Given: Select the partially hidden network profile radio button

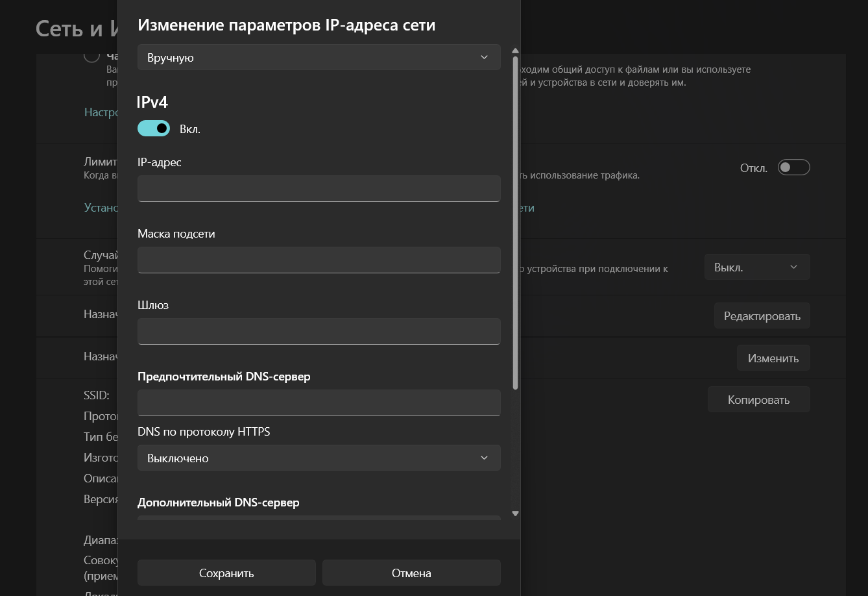Looking at the screenshot, I should click(91, 56).
